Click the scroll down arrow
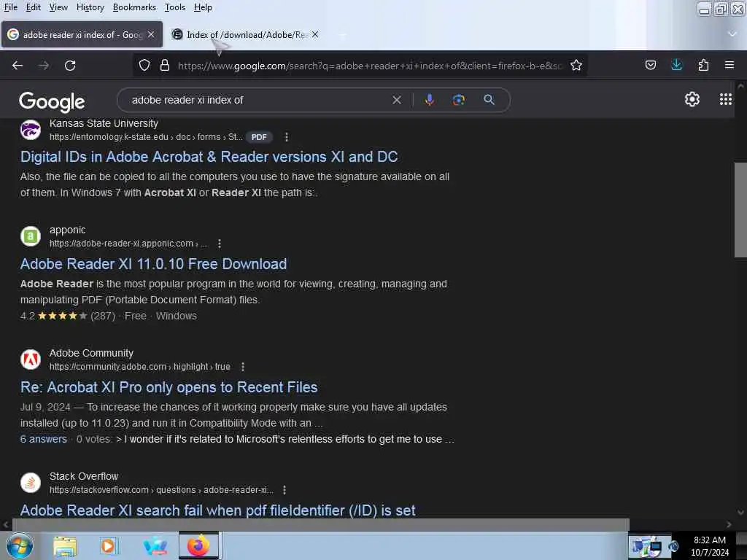The width and height of the screenshot is (747, 560). pyautogui.click(x=740, y=513)
